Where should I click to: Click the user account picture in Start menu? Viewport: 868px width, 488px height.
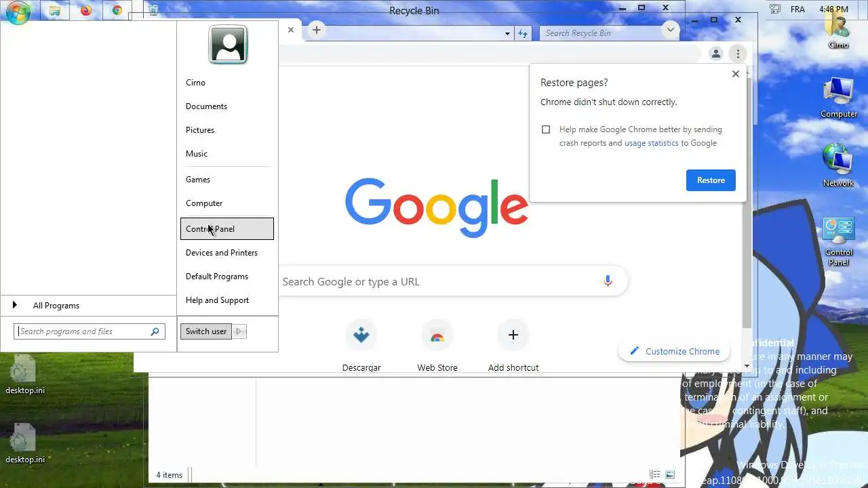click(228, 44)
